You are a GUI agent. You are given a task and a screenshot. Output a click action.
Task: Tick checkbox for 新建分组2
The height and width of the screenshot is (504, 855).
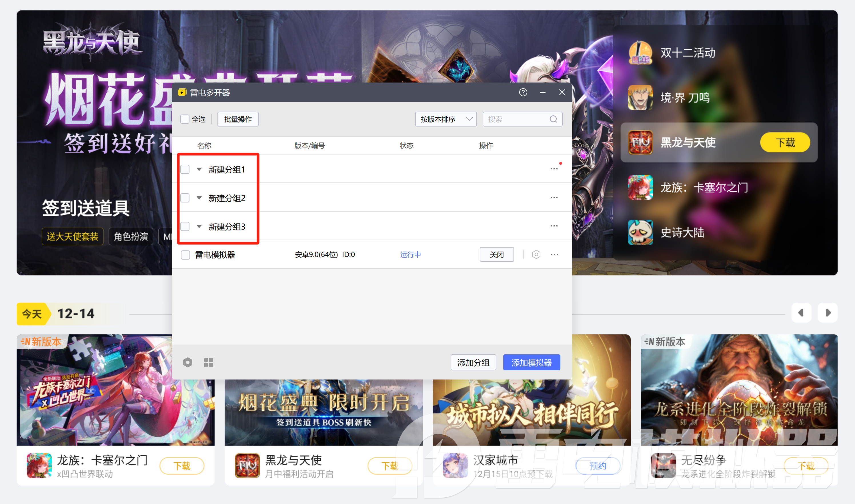(185, 198)
